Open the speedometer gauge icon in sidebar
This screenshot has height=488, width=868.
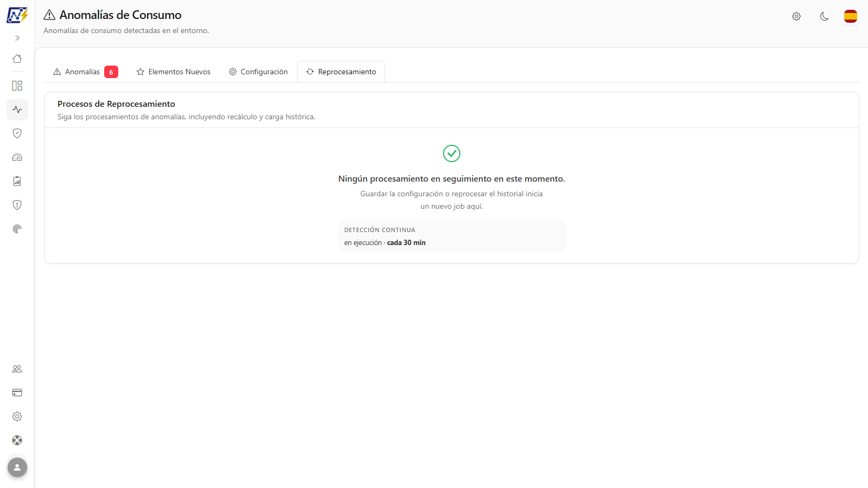click(x=17, y=157)
